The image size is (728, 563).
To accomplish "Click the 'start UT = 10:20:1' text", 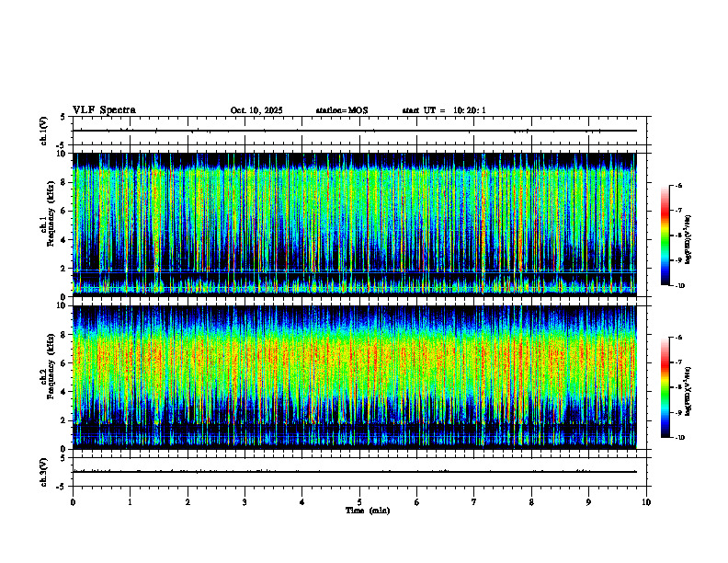I will coord(444,110).
